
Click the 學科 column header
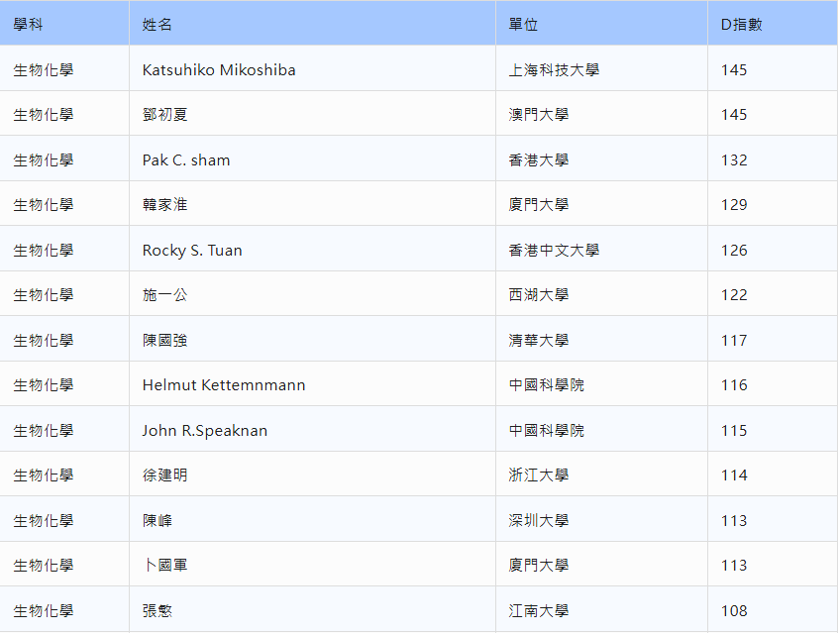click(x=28, y=25)
